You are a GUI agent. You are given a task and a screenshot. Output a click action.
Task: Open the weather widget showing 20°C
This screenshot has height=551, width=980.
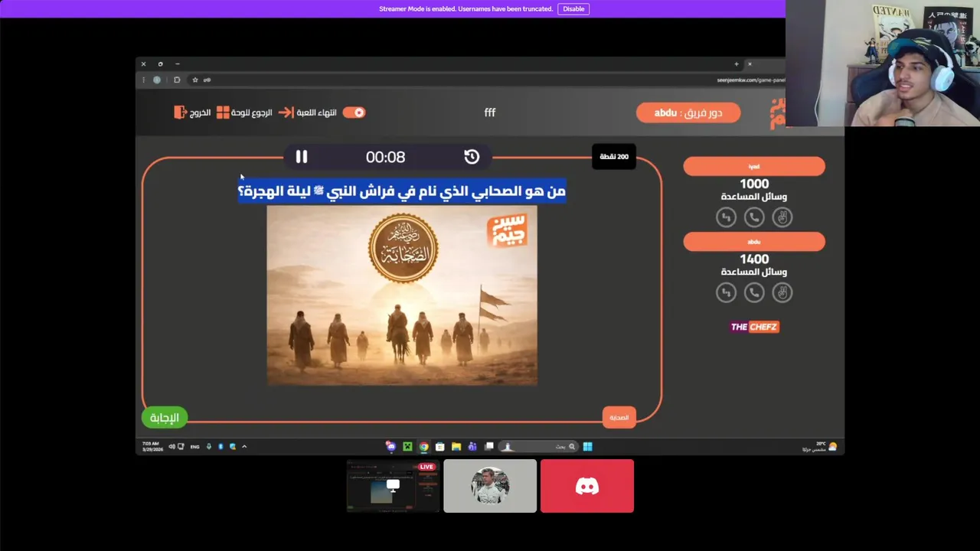point(820,446)
